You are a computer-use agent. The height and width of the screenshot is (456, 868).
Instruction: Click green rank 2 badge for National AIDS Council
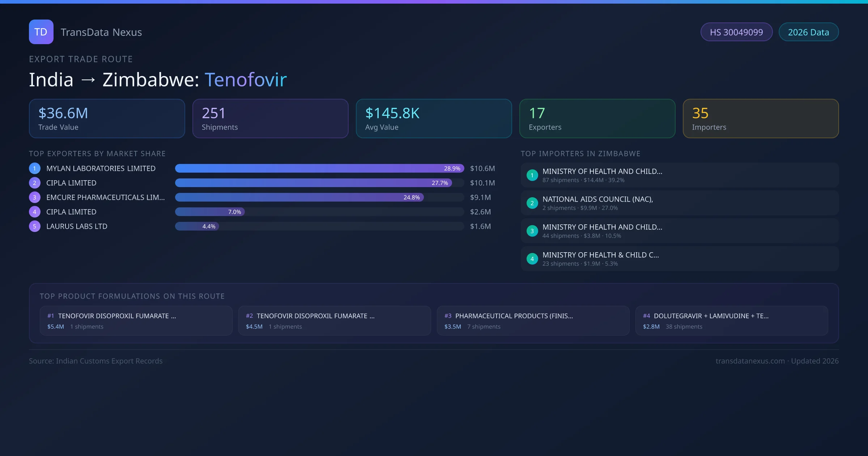pos(532,203)
